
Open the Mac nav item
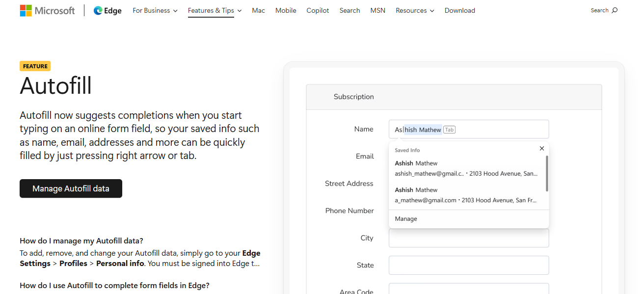point(259,10)
